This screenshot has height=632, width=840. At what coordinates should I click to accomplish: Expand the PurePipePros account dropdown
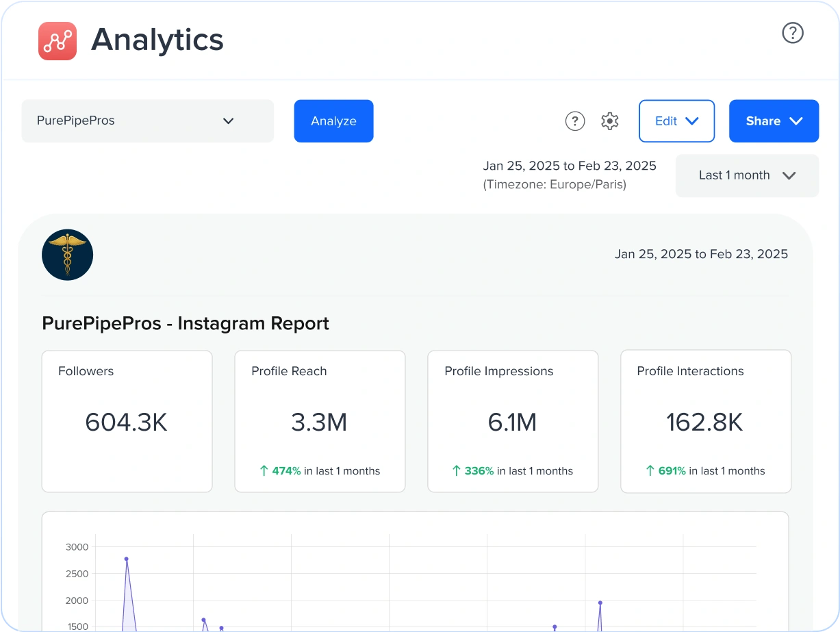coord(228,121)
